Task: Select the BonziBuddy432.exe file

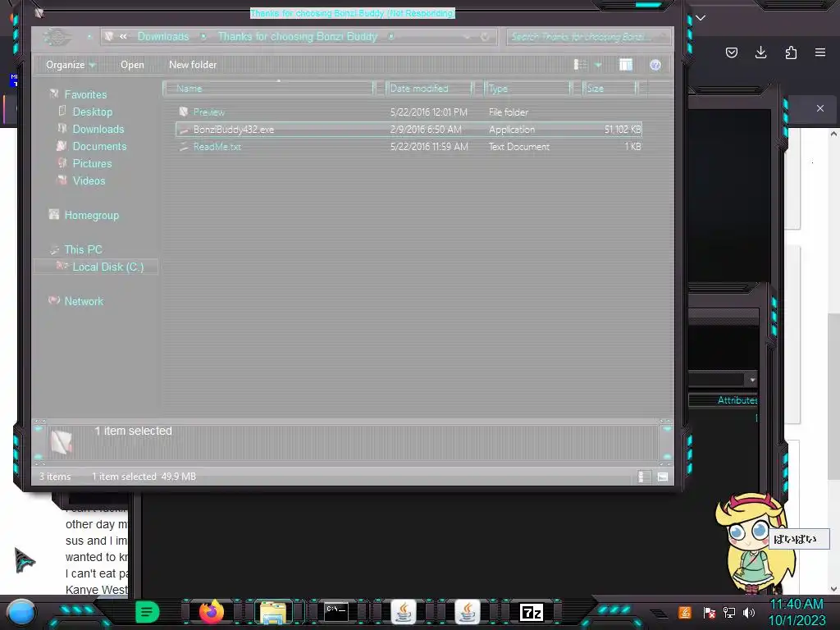Action: click(409, 129)
